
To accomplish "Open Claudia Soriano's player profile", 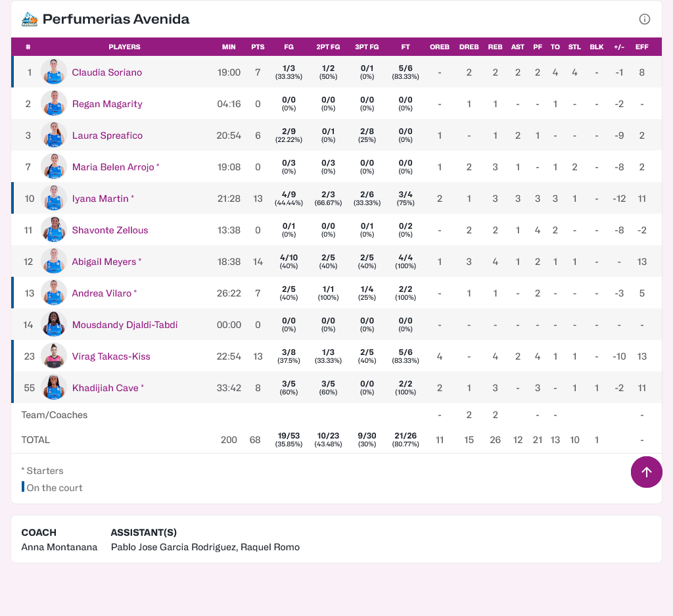I will (x=106, y=72).
